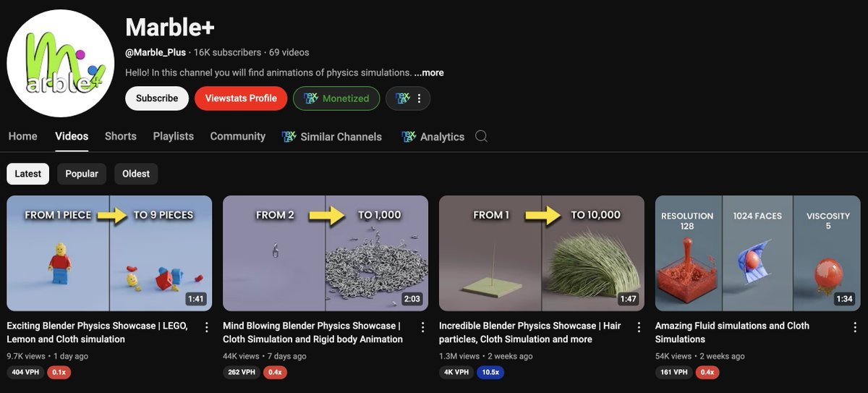
Task: Click the 404 VPH badge
Action: click(x=25, y=372)
